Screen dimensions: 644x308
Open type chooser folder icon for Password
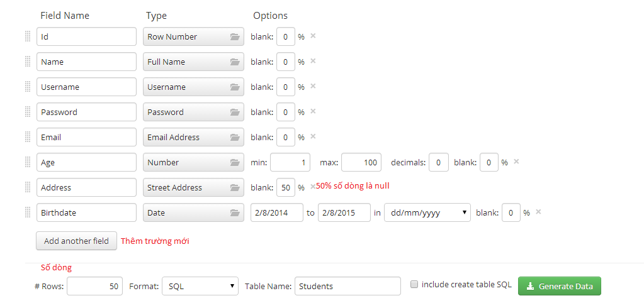pos(235,113)
